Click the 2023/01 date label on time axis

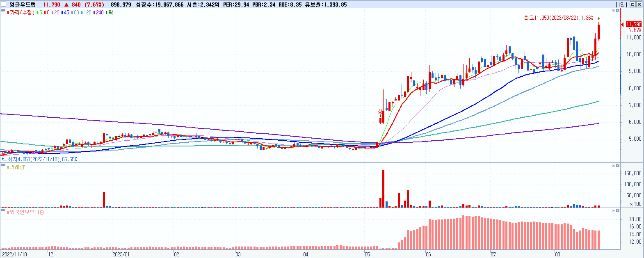(121, 254)
